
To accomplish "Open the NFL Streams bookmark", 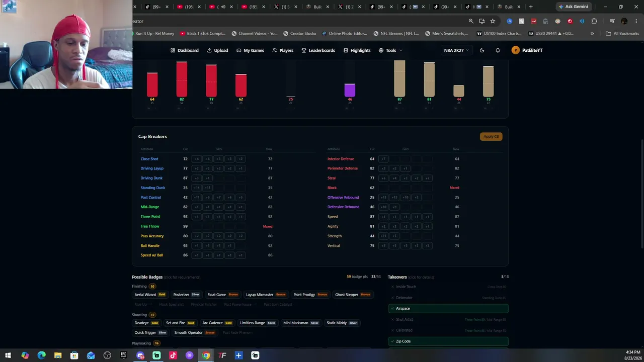I will click(396, 34).
